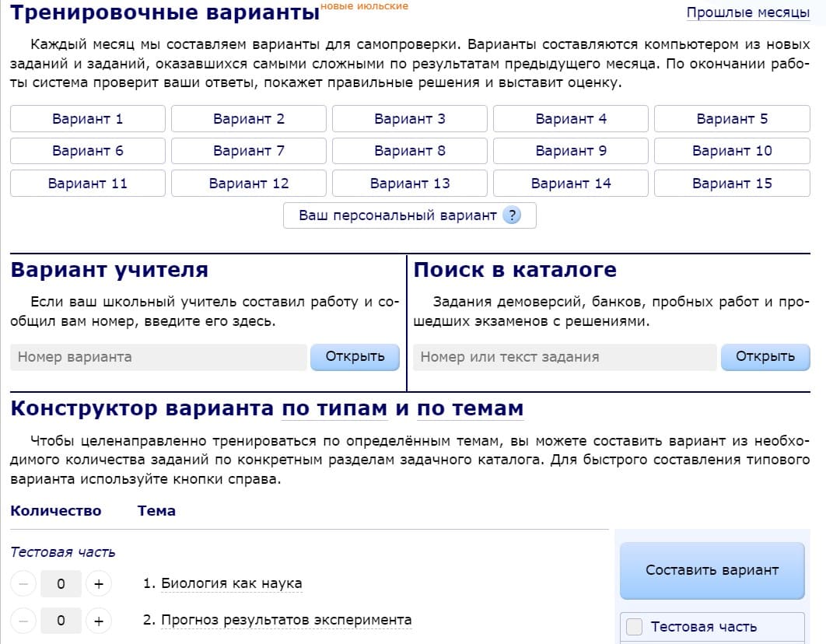Decrease count for Биология как наука

[24, 583]
